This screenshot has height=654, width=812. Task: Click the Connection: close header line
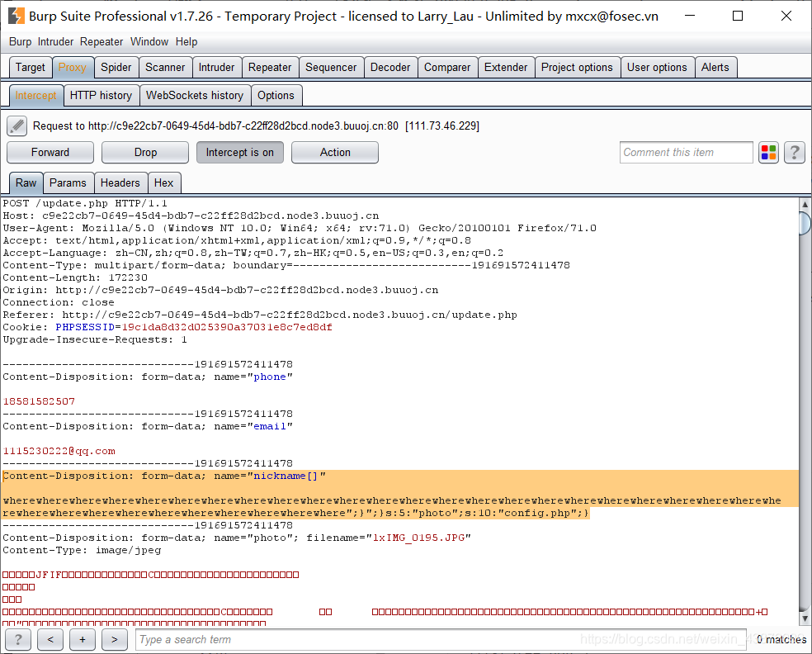(x=59, y=303)
